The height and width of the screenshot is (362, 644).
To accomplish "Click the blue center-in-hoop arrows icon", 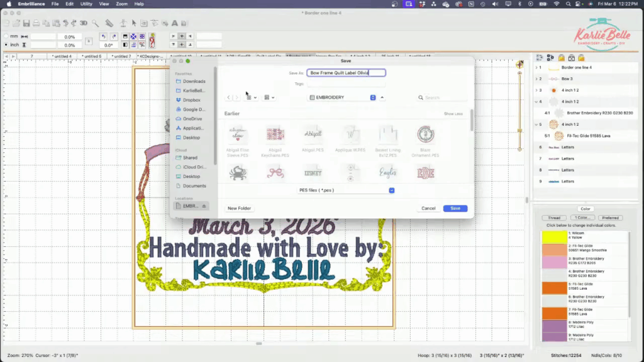I will click(133, 36).
